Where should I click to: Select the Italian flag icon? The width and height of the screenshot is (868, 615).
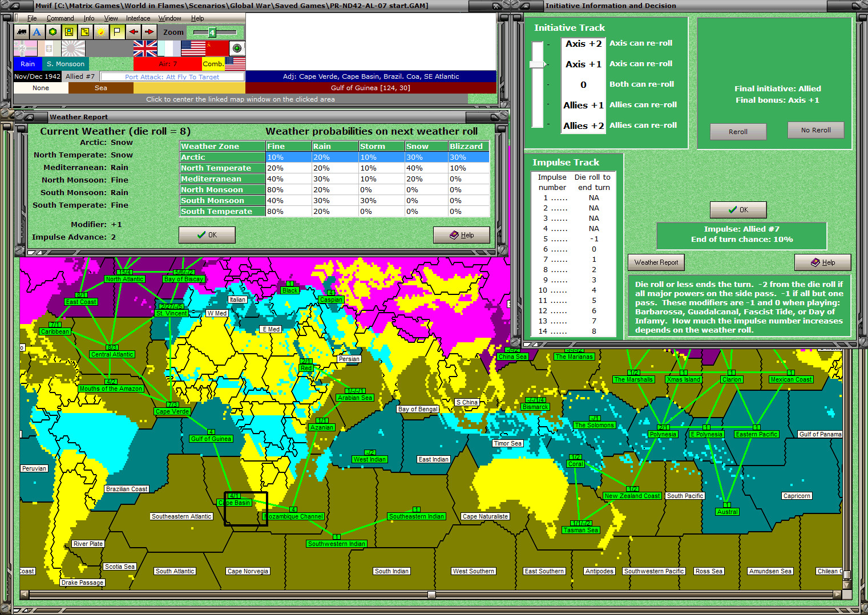tap(49, 48)
